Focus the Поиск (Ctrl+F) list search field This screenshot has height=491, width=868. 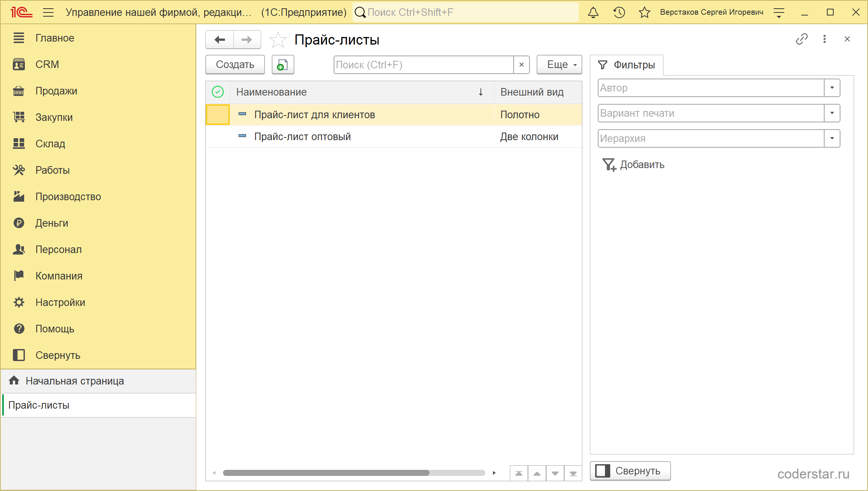click(x=423, y=65)
